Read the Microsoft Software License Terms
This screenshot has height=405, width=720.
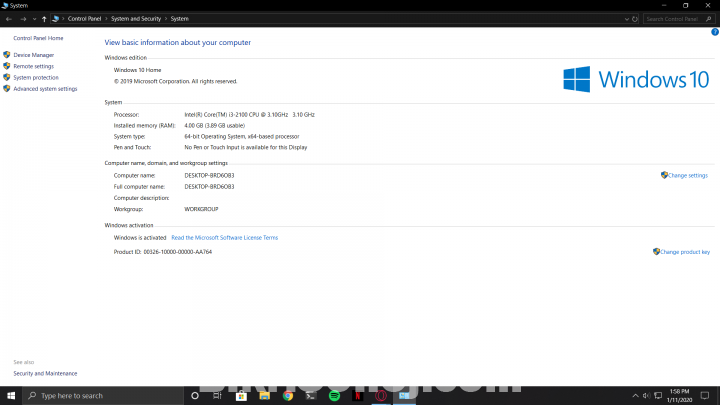coord(225,237)
